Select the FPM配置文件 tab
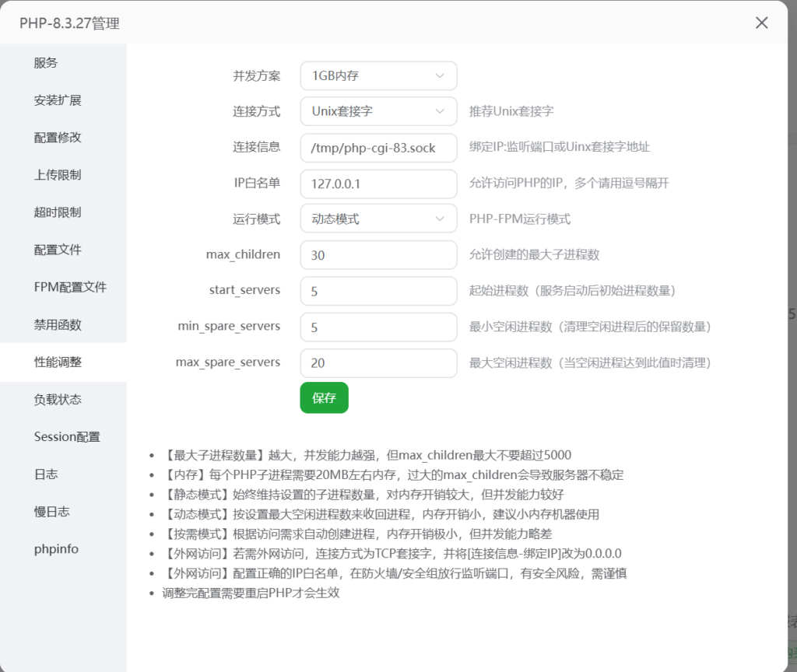Image resolution: width=797 pixels, height=672 pixels. (x=70, y=287)
